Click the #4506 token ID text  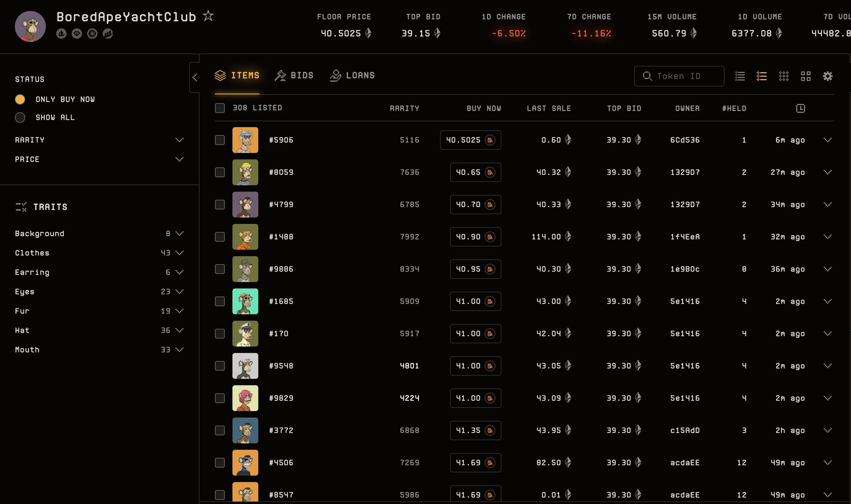click(x=281, y=462)
